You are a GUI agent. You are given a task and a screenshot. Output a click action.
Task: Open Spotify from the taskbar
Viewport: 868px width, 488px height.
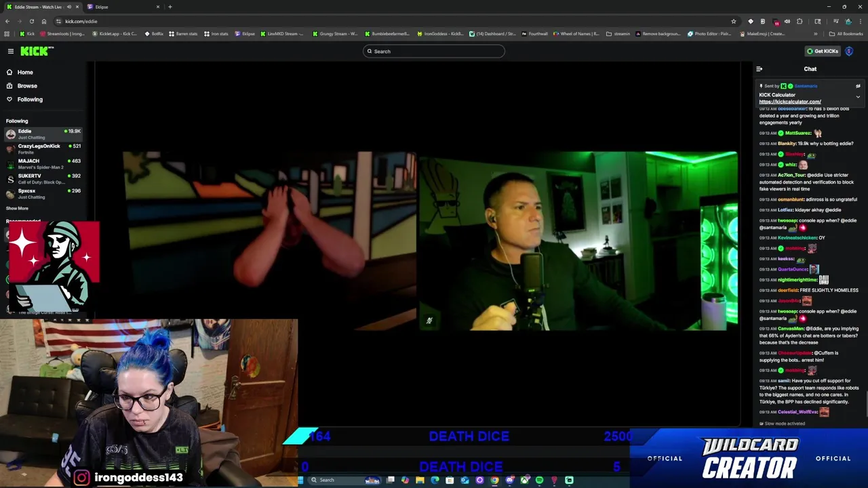pos(540,480)
